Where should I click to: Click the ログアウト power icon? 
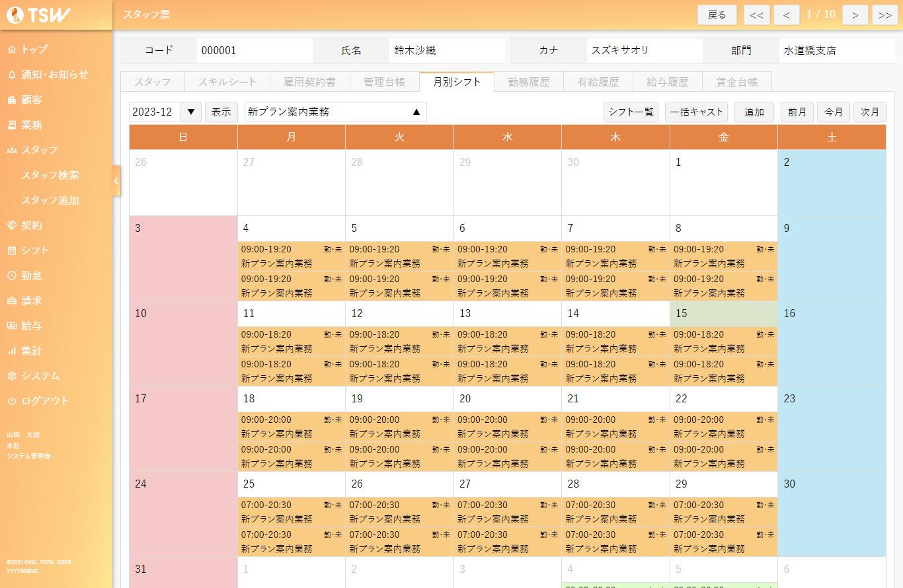pyautogui.click(x=12, y=401)
